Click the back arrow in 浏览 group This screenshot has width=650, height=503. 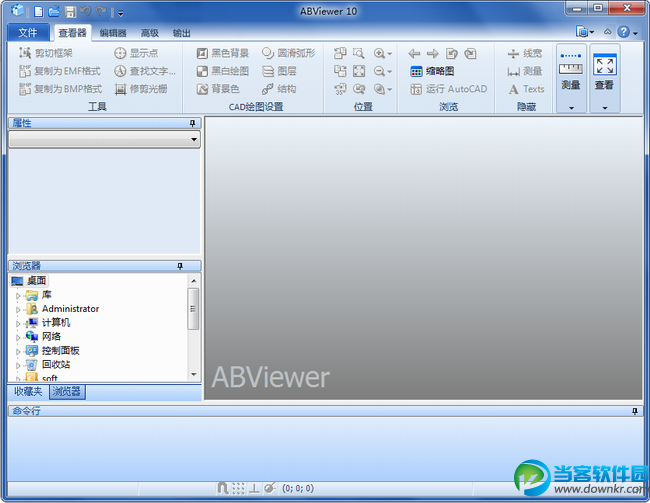[414, 53]
